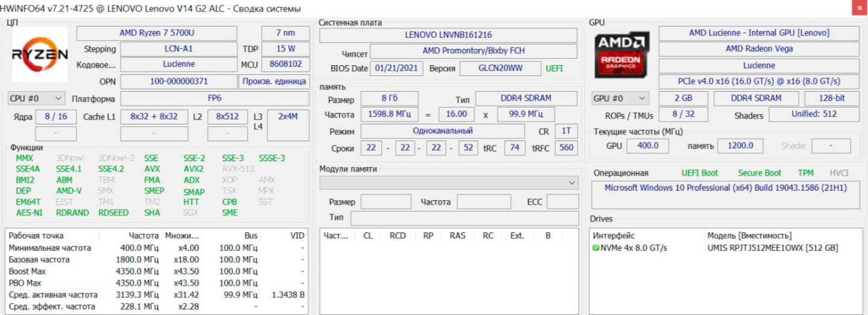Click the AMD Radeon Vega field
The height and width of the screenshot is (315, 868).
759,49
